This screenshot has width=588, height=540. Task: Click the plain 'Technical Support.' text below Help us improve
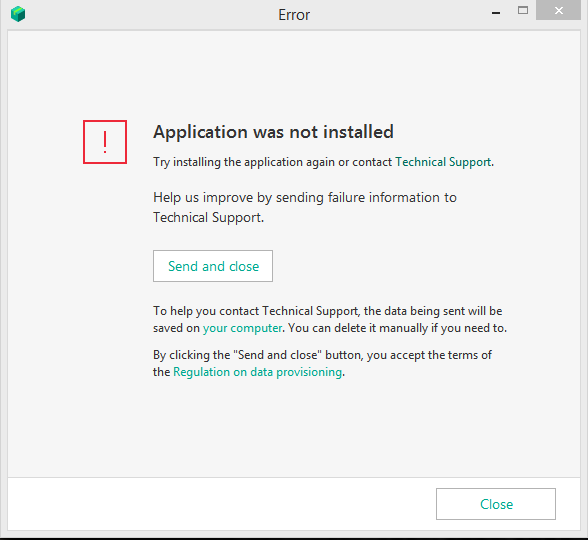(x=208, y=218)
